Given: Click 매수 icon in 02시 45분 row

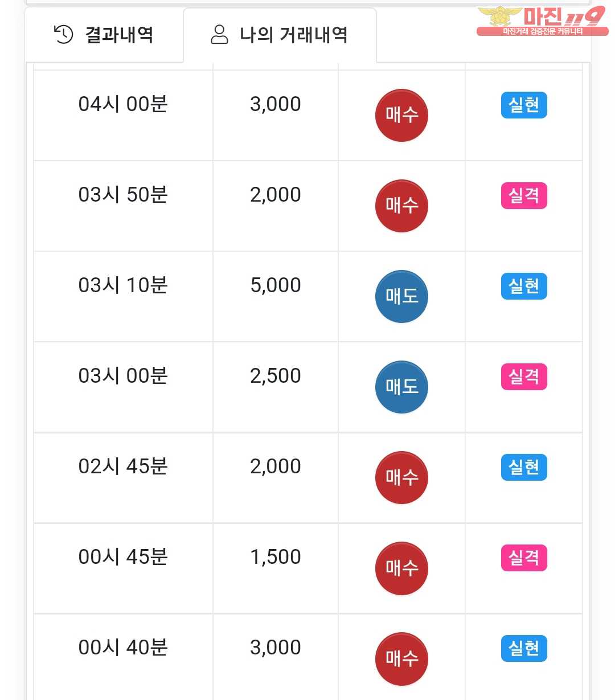Looking at the screenshot, I should click(x=401, y=477).
